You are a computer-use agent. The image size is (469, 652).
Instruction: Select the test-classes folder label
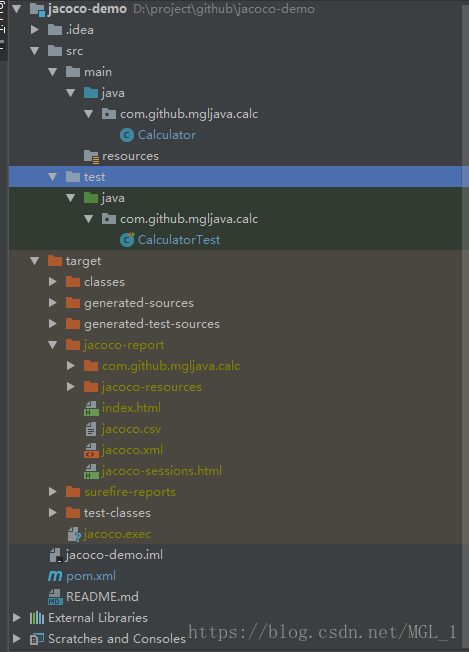point(117,513)
